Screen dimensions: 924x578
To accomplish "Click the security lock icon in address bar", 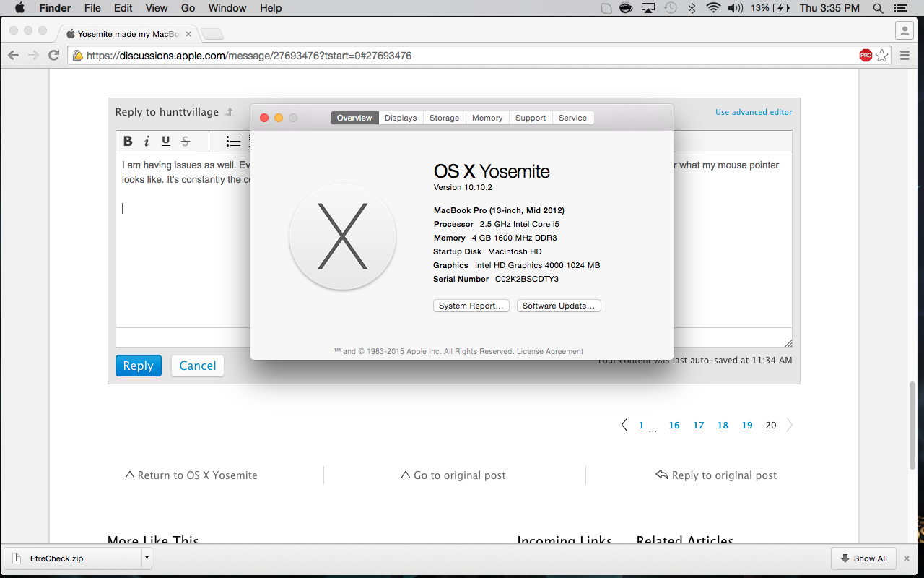I will pyautogui.click(x=77, y=56).
